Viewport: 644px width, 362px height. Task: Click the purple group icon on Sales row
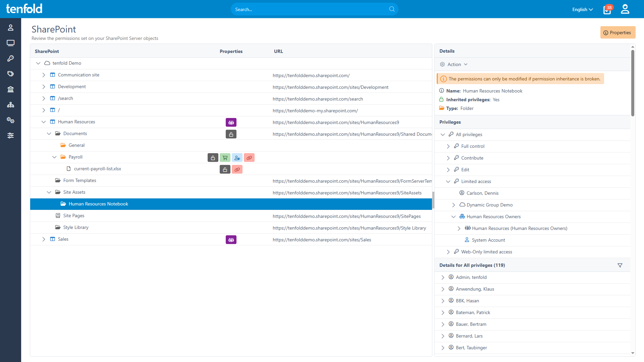pos(231,240)
